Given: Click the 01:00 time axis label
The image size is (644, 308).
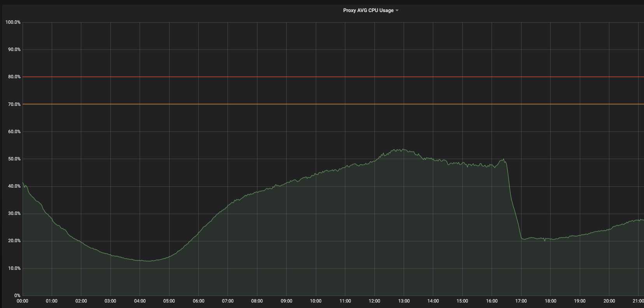Looking at the screenshot, I should [x=52, y=301].
